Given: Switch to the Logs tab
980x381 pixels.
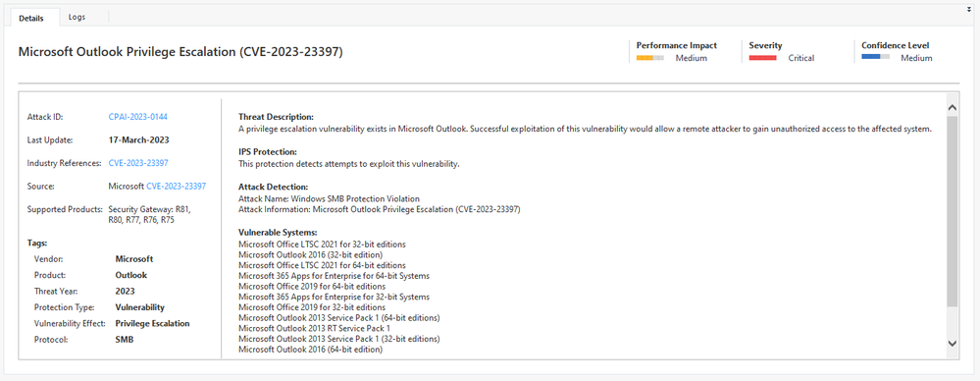Looking at the screenshot, I should [77, 17].
